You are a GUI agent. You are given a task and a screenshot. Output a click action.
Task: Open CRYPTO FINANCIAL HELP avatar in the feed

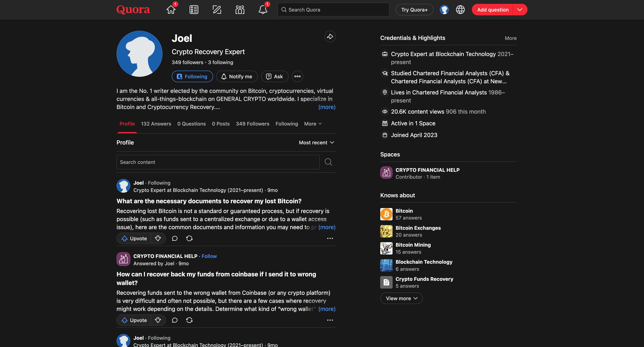click(123, 259)
